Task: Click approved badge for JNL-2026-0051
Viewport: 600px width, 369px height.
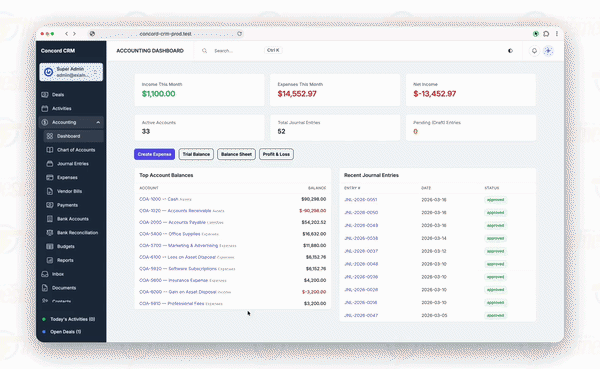Action: [496, 200]
